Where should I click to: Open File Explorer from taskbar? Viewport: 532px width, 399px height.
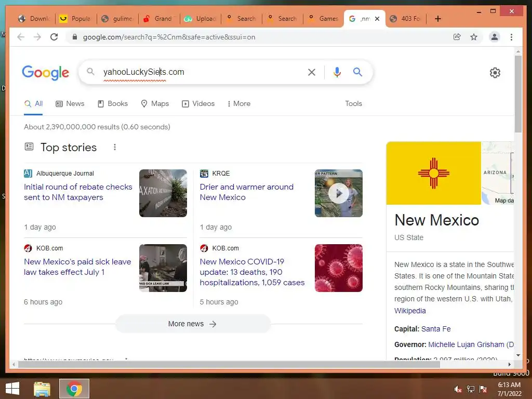pos(42,389)
